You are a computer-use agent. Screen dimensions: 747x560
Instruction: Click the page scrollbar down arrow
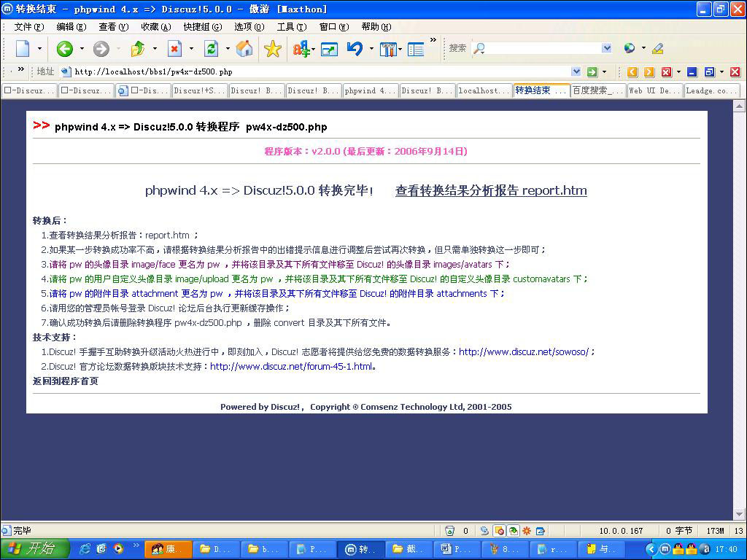tap(739, 514)
